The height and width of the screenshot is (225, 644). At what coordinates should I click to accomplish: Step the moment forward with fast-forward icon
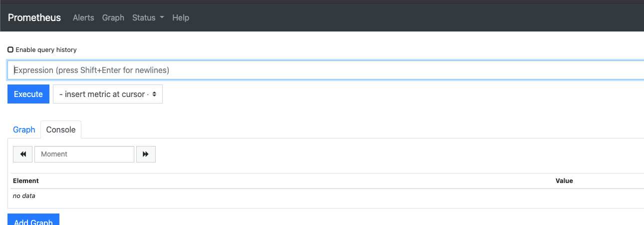tap(146, 154)
